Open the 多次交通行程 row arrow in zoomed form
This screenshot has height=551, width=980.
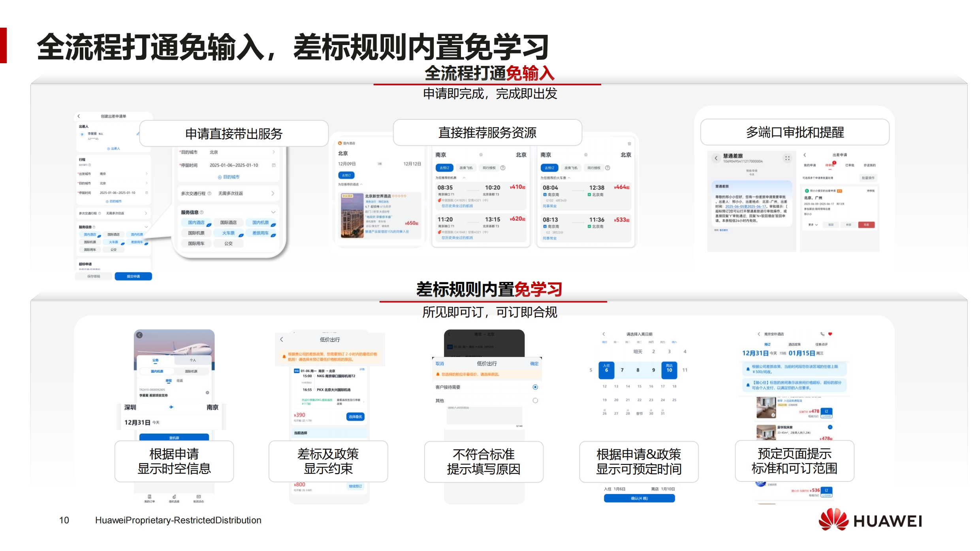click(x=273, y=193)
